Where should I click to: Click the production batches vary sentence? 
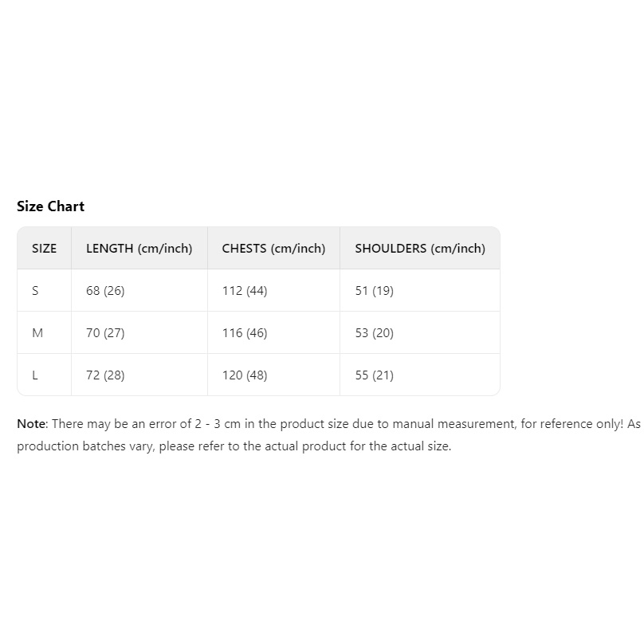(234, 446)
